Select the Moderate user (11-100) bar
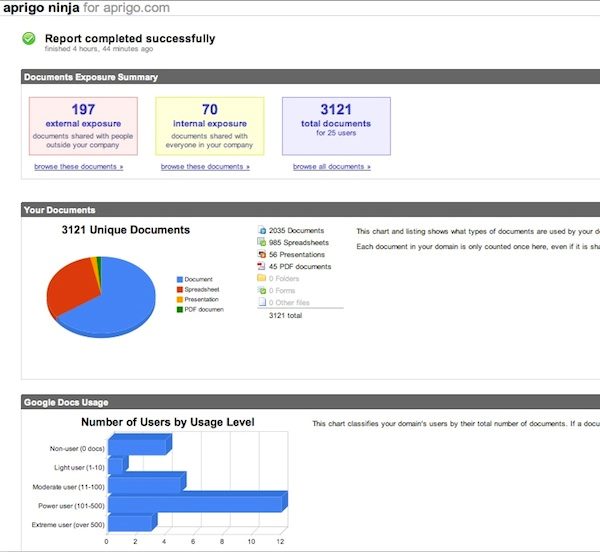The image size is (600, 552). coord(147,483)
